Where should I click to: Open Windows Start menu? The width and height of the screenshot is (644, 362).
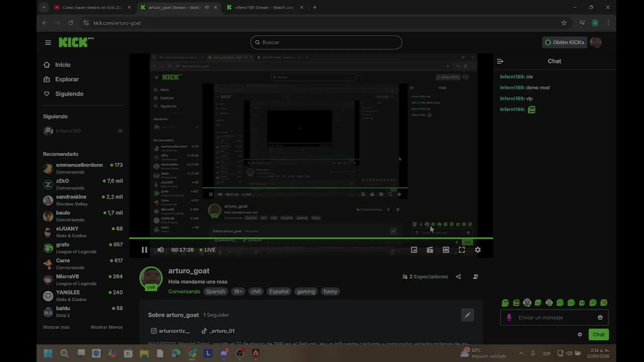point(48,353)
